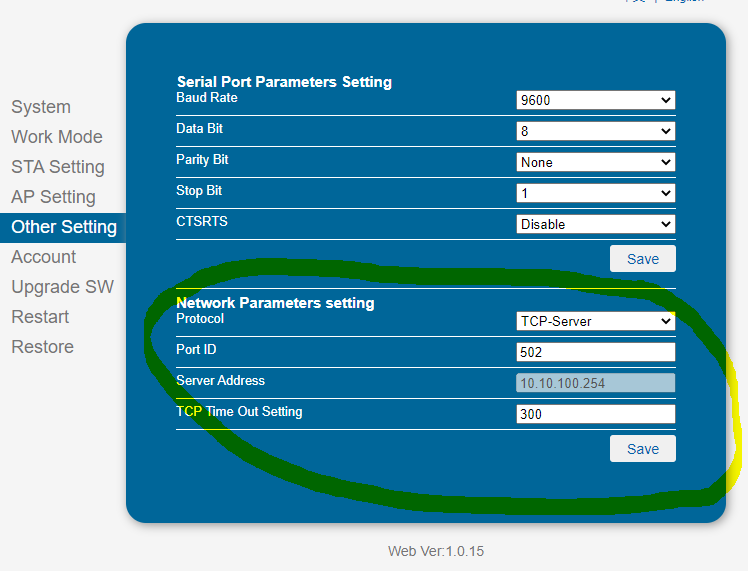Screen dimensions: 748x571
Task: Select the Other Setting menu item
Action: [63, 228]
